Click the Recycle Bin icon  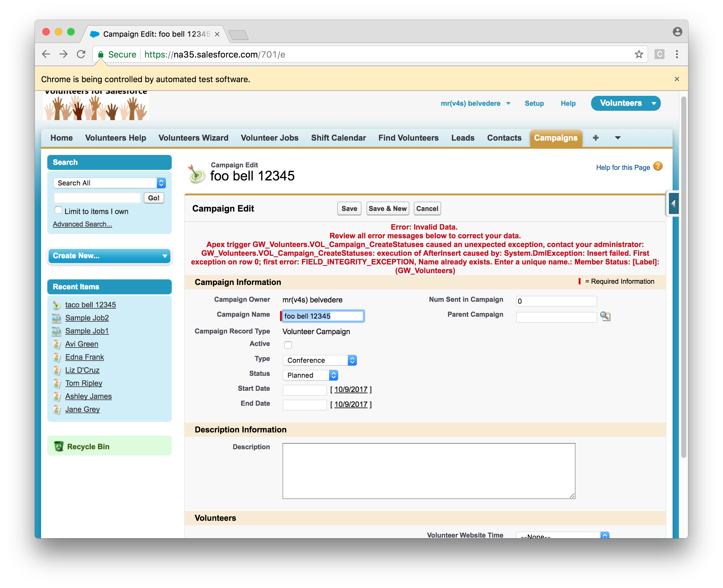(x=59, y=446)
